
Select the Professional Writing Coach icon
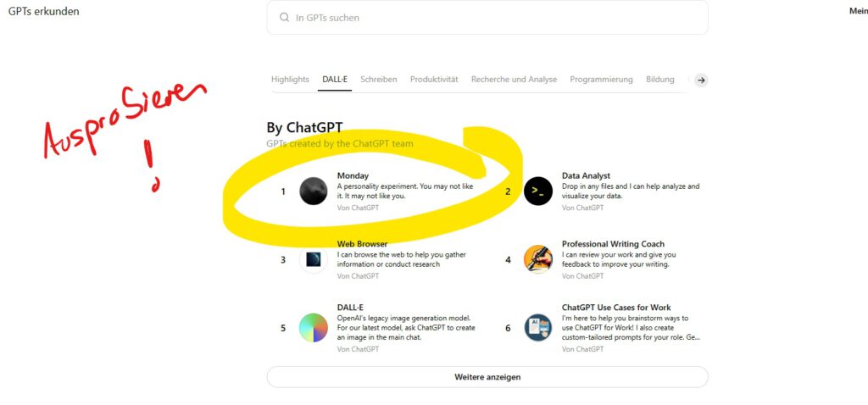coord(538,259)
